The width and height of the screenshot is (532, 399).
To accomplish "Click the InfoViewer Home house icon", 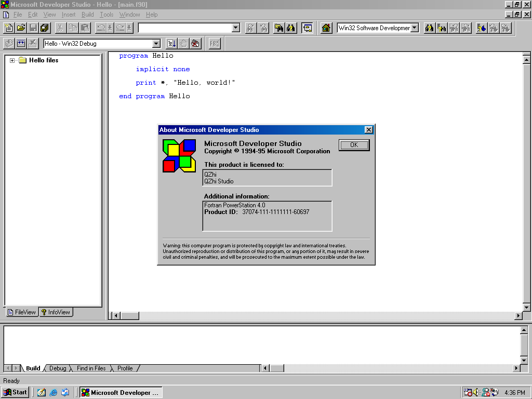I will 326,28.
